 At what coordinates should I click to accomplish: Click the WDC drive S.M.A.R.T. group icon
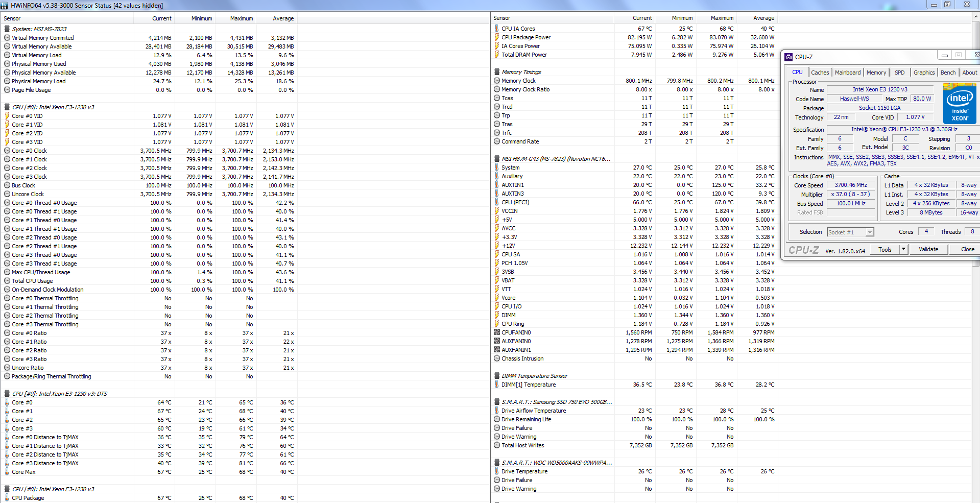[x=497, y=463]
